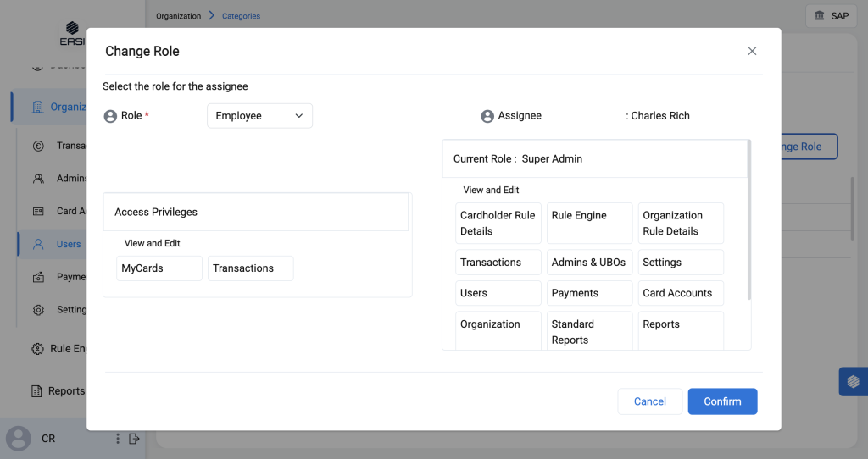This screenshot has width=868, height=459.
Task: Click the Categories breadcrumb link
Action: [241, 16]
